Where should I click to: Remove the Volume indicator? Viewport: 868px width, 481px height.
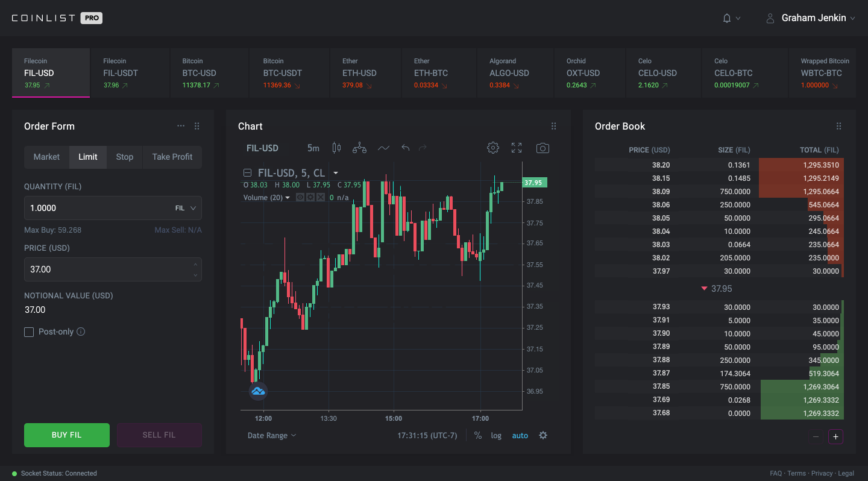coord(321,197)
